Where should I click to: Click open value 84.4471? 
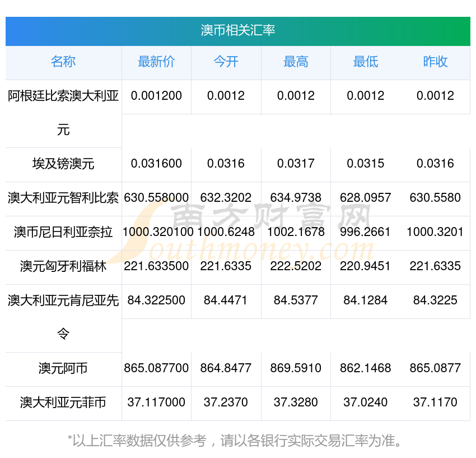pos(226,300)
